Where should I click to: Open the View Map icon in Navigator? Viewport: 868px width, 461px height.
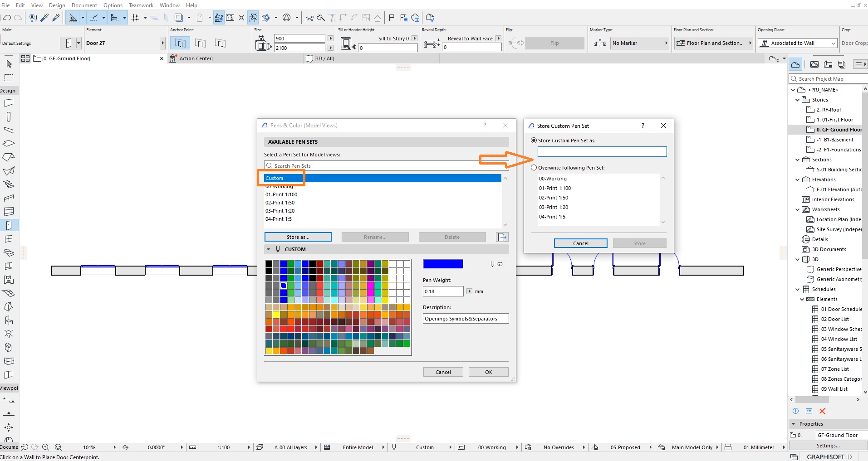tap(814, 64)
